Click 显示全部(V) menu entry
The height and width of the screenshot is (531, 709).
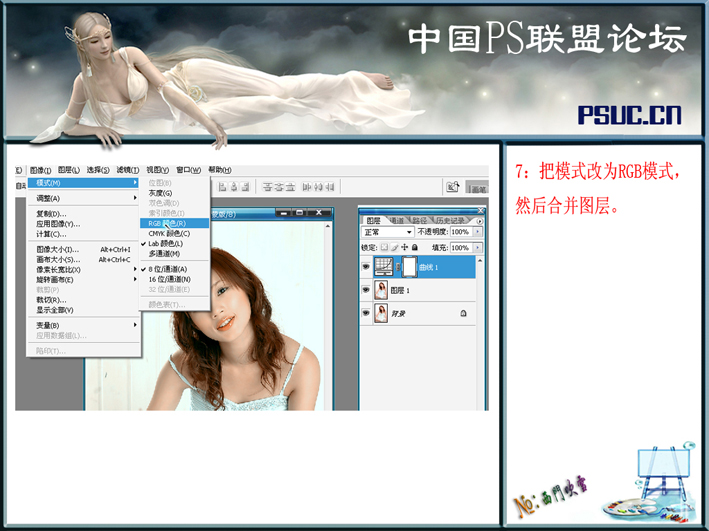84,310
